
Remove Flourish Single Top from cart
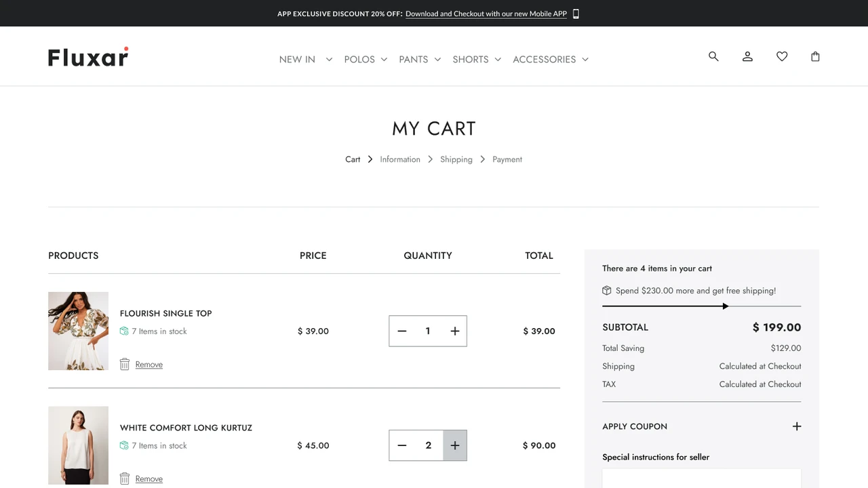[x=149, y=365]
